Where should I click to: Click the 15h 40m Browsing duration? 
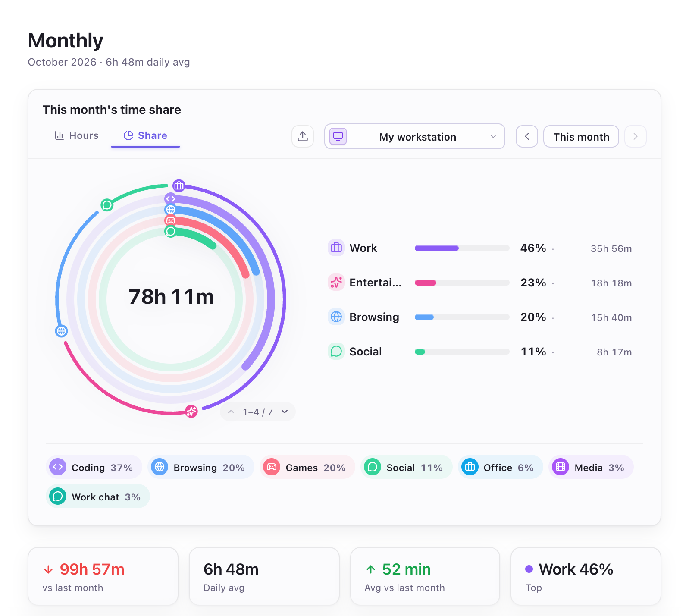[x=611, y=317]
